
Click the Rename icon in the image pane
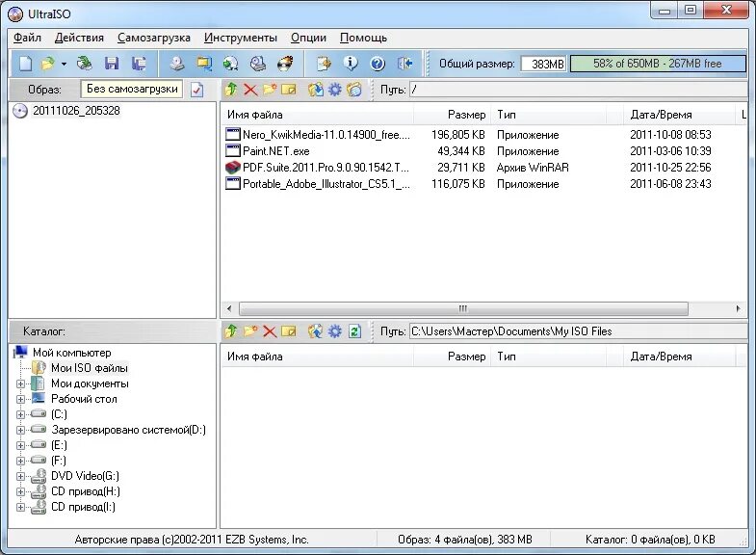288,90
